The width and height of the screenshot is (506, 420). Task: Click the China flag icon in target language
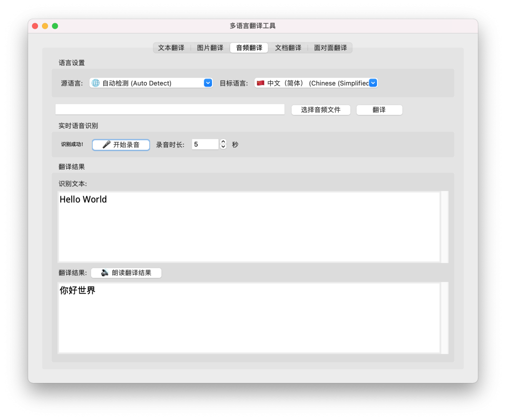coord(260,83)
